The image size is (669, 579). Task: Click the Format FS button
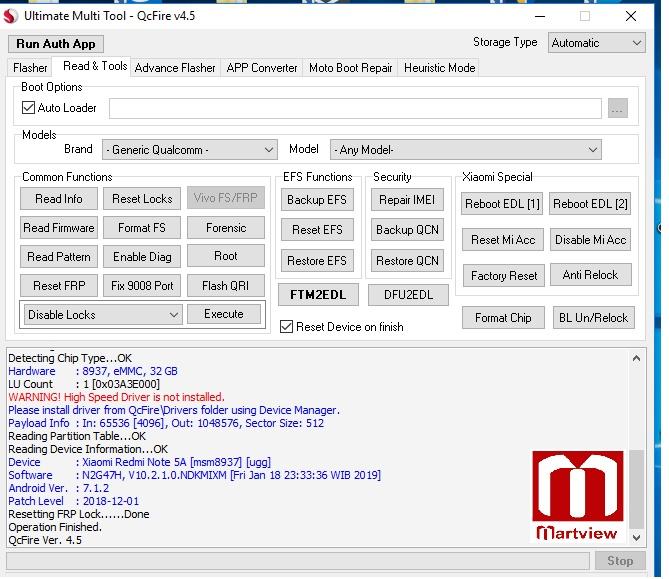click(x=142, y=228)
